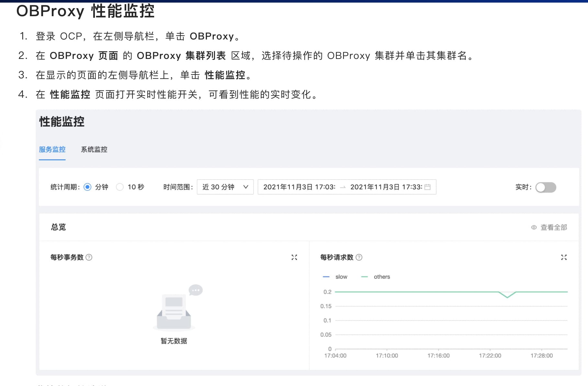Viewport: 588px width, 386px height.
Task: Open the 近 30 分钟 time range dropdown
Action: [x=225, y=187]
